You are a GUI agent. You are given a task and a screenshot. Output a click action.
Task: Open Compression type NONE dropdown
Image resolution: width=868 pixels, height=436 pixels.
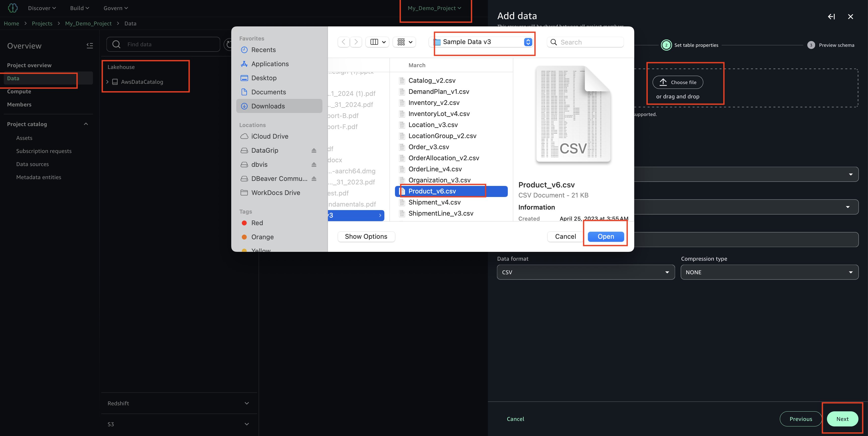769,272
